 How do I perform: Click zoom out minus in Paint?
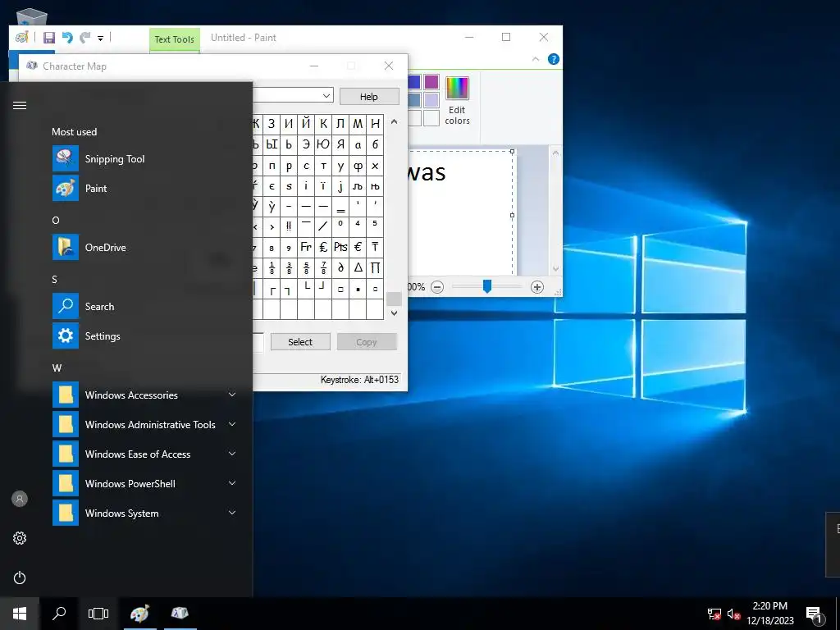(437, 287)
